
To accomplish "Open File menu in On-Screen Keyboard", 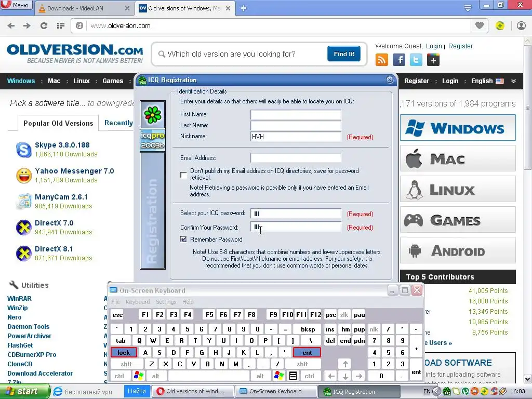I will (115, 302).
